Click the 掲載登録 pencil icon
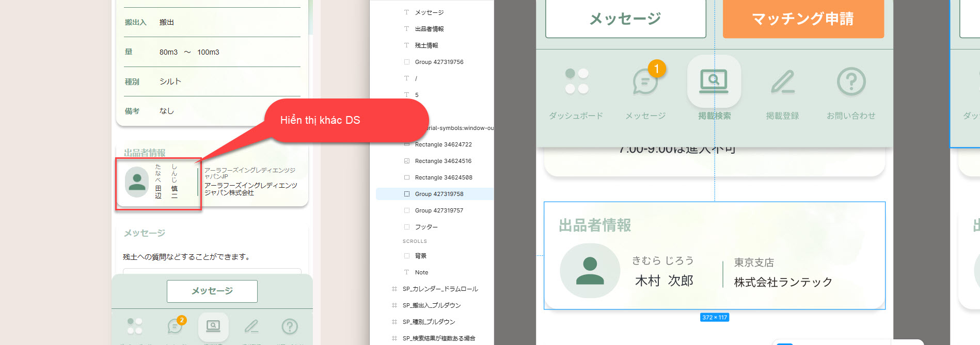Image resolution: width=980 pixels, height=345 pixels. tap(783, 81)
